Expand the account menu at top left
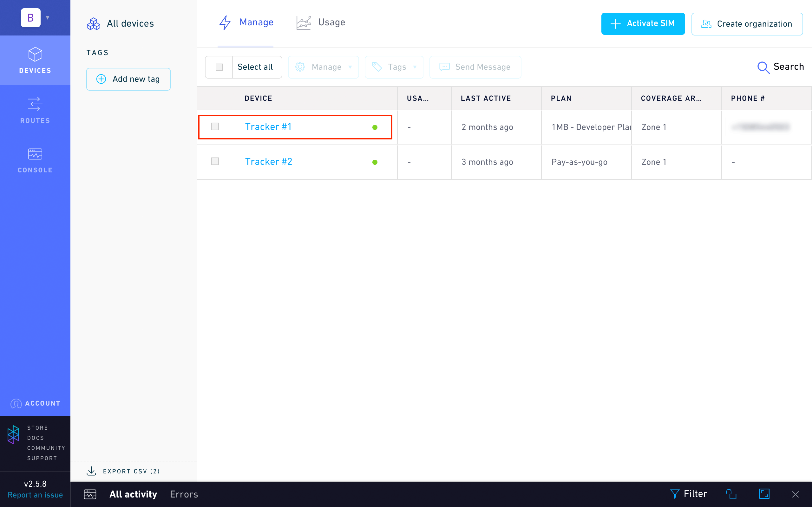Image resolution: width=812 pixels, height=507 pixels. [x=47, y=16]
